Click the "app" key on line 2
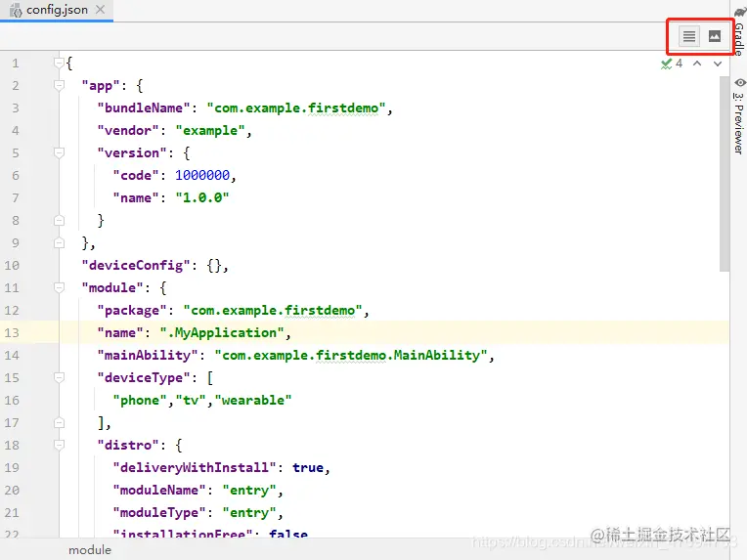The height and width of the screenshot is (560, 747). coord(101,86)
